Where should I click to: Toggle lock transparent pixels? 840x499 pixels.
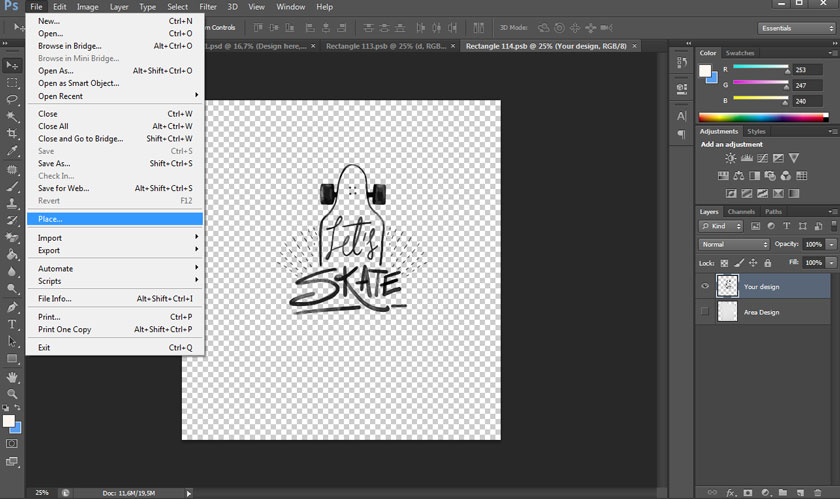(x=725, y=262)
